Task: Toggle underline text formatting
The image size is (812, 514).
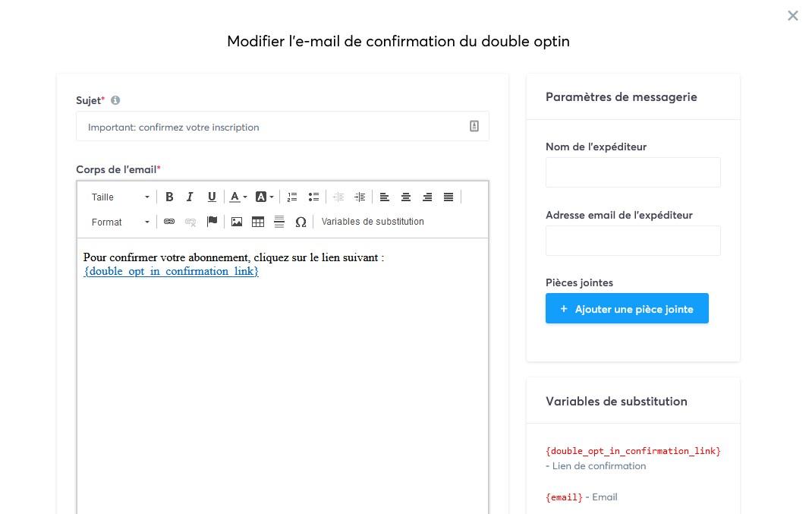Action: pyautogui.click(x=212, y=197)
